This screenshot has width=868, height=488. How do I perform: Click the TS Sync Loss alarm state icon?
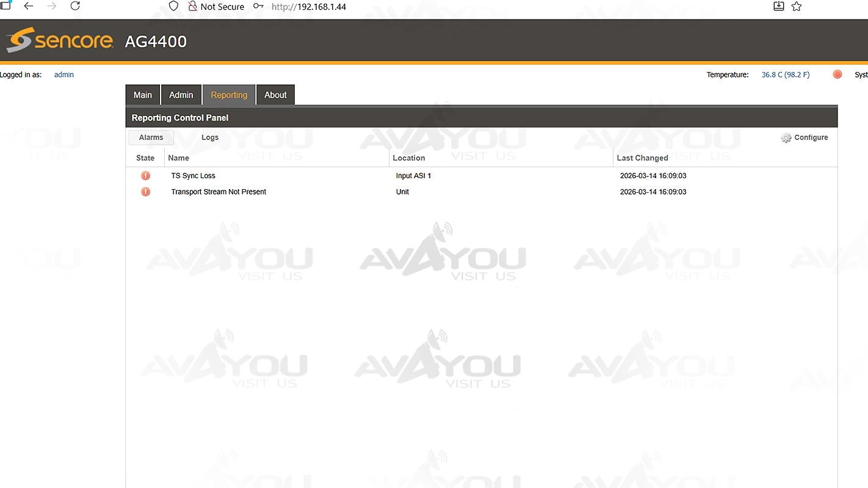tap(145, 176)
